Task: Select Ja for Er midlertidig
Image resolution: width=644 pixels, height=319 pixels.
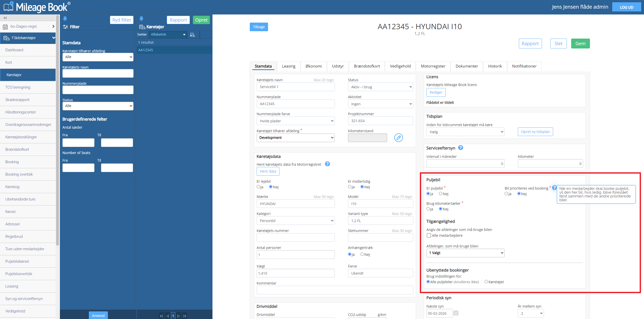Action: pos(350,187)
